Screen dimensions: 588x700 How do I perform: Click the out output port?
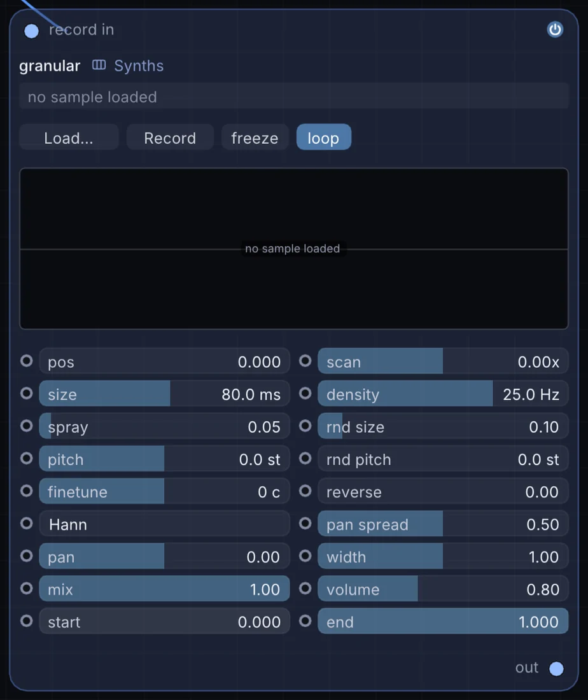pos(556,668)
